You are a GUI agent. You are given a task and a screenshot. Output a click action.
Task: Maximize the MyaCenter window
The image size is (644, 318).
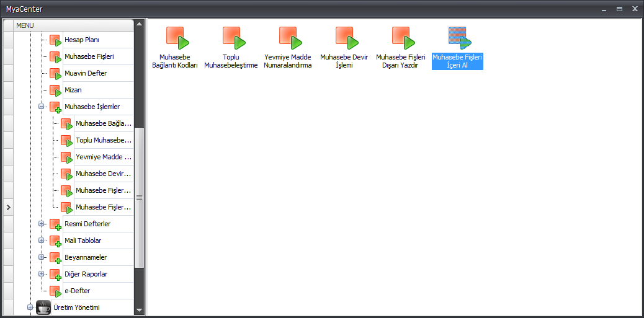(619, 9)
